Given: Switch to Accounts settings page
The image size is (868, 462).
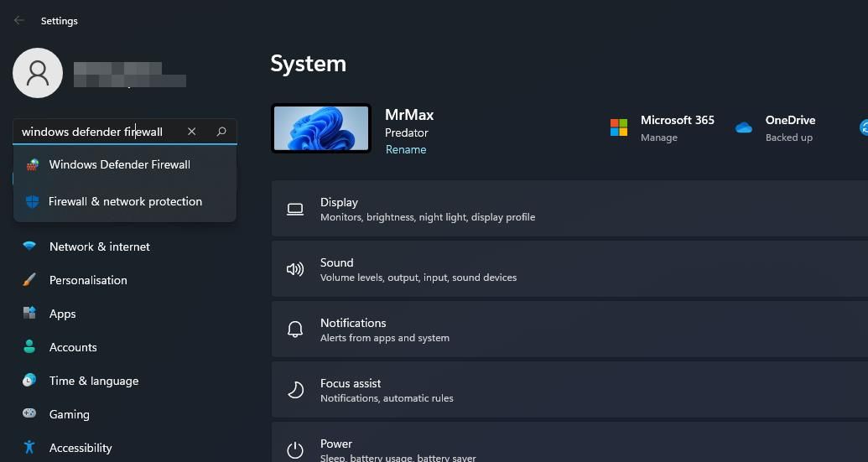Looking at the screenshot, I should coord(73,347).
